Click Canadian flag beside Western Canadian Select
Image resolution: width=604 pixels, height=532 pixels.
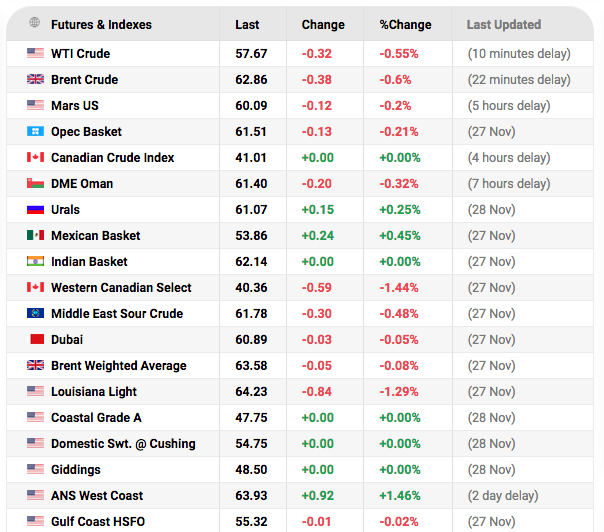point(35,287)
